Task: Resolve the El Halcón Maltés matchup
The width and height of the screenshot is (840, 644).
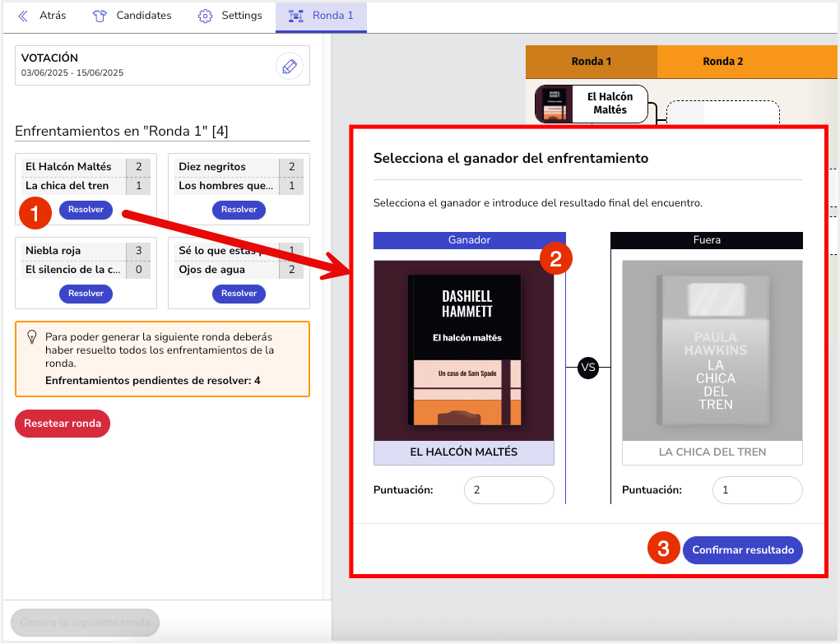Action: pyautogui.click(x=86, y=210)
